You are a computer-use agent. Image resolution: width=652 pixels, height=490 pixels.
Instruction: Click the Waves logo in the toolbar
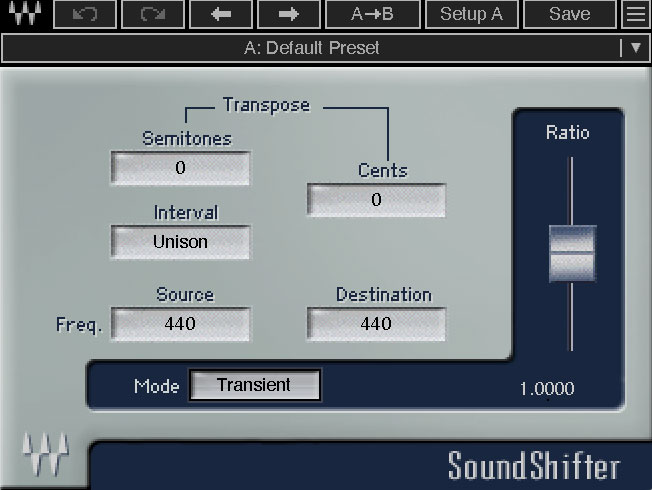(x=25, y=13)
